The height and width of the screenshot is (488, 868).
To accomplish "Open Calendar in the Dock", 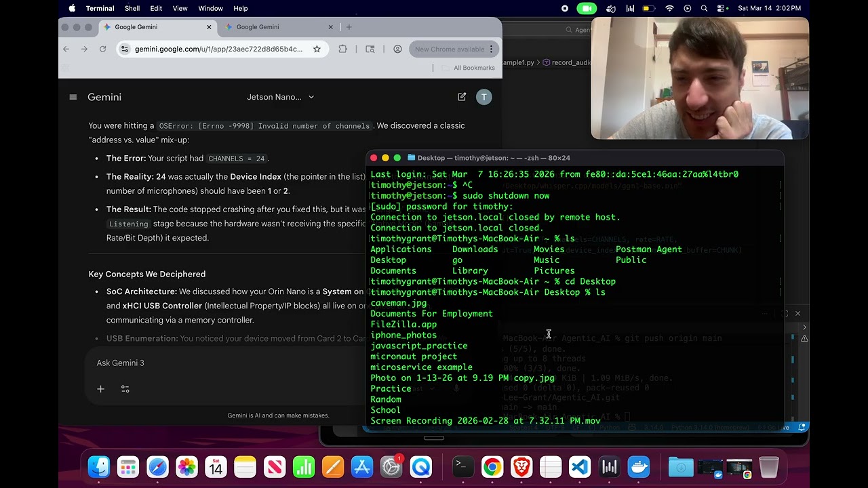I will click(216, 467).
